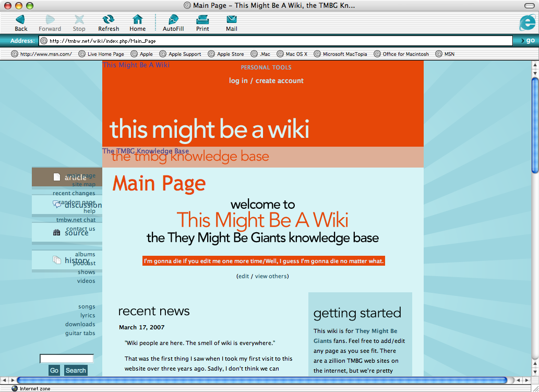The image size is (539, 392).
Task: Open the Apple Support favorite
Action: pos(181,54)
